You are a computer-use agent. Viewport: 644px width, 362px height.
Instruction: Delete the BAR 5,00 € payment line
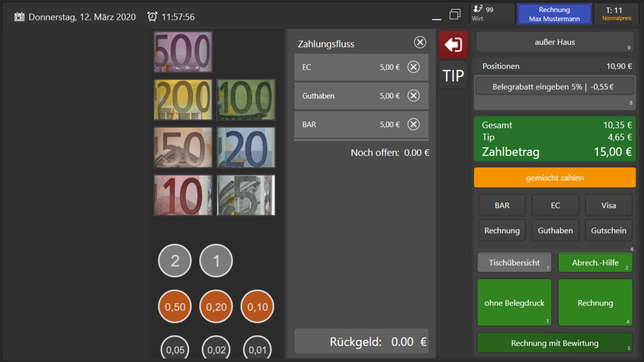(413, 124)
